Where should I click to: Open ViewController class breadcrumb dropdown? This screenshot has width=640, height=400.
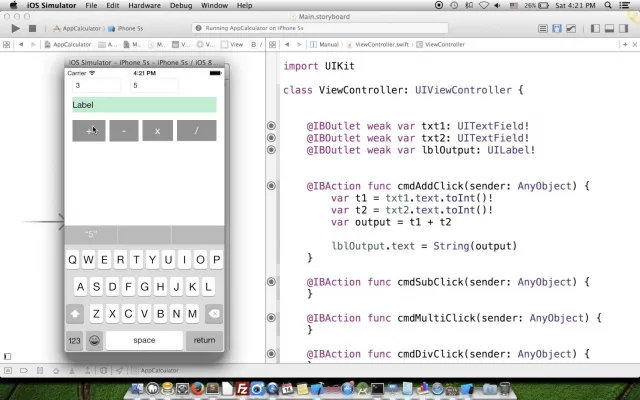tap(441, 44)
